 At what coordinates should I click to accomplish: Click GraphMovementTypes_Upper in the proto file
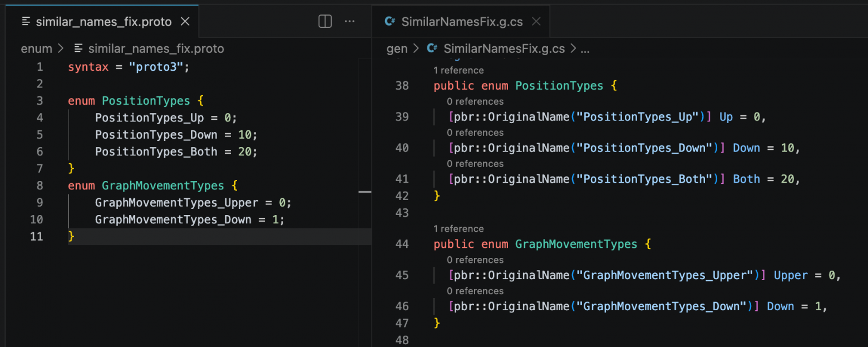point(176,202)
